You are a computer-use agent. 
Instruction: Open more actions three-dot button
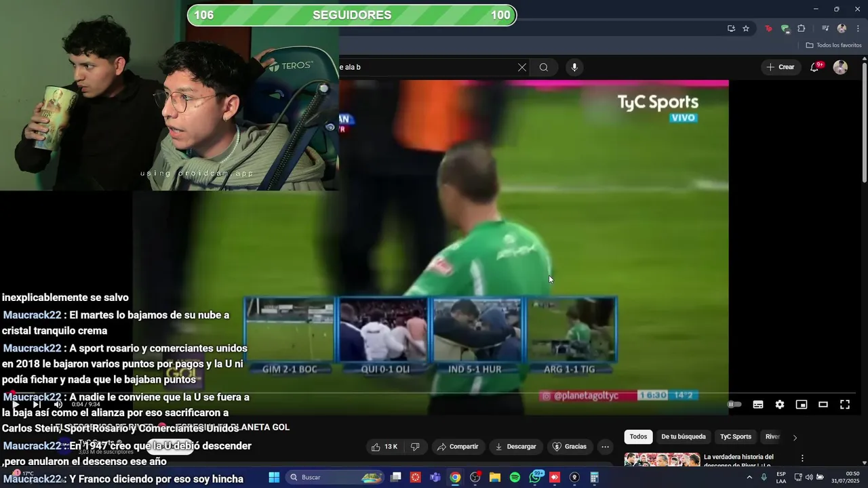605,447
